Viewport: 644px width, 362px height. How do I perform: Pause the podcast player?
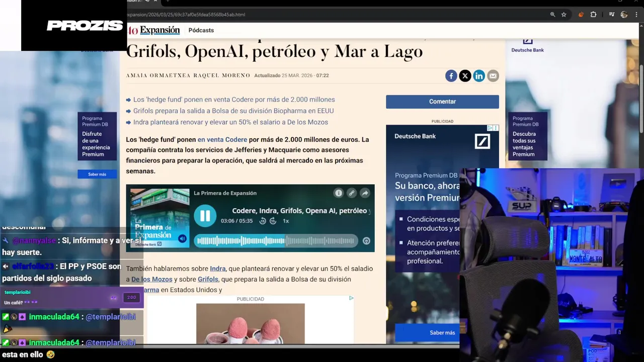point(205,216)
